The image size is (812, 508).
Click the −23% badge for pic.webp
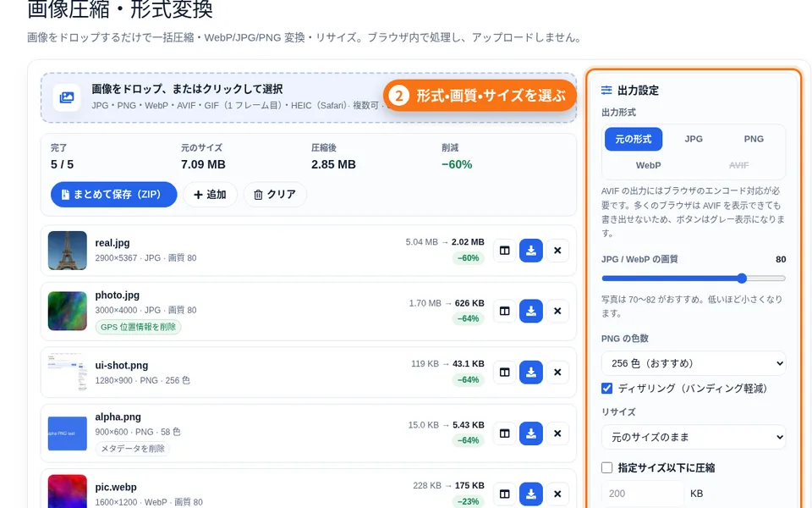tap(468, 501)
